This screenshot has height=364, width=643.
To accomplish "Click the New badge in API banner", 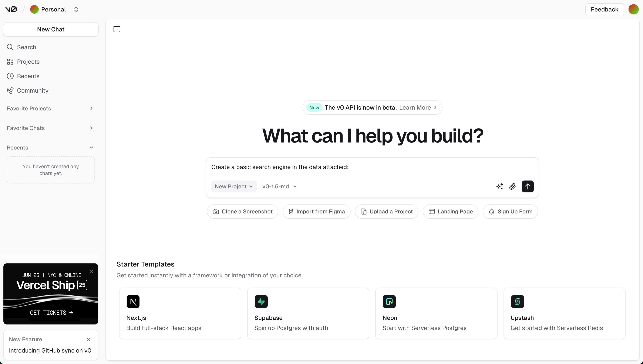I will click(314, 107).
